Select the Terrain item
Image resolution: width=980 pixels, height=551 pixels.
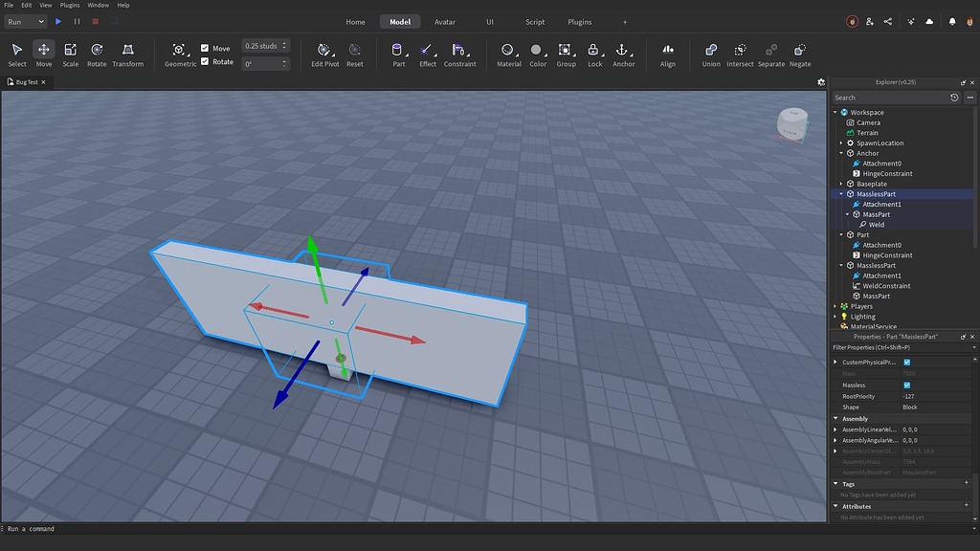[867, 133]
